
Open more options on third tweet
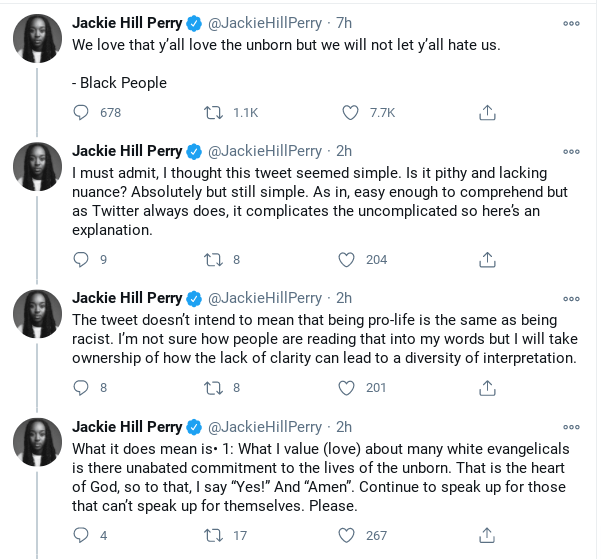[x=571, y=298]
